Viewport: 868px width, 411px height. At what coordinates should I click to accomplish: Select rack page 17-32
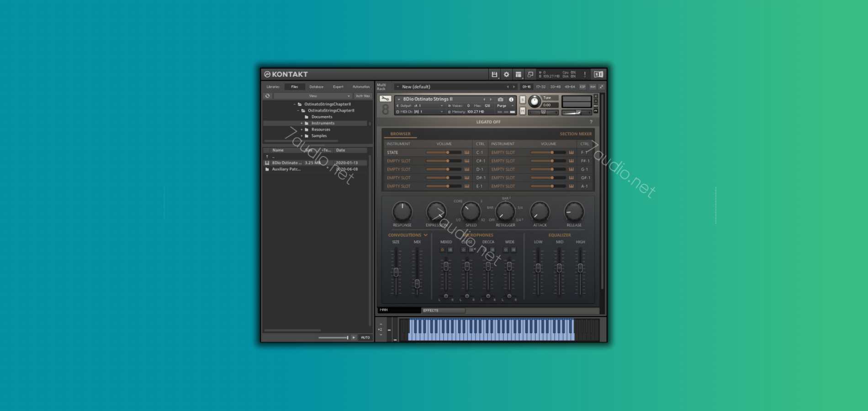click(x=540, y=87)
